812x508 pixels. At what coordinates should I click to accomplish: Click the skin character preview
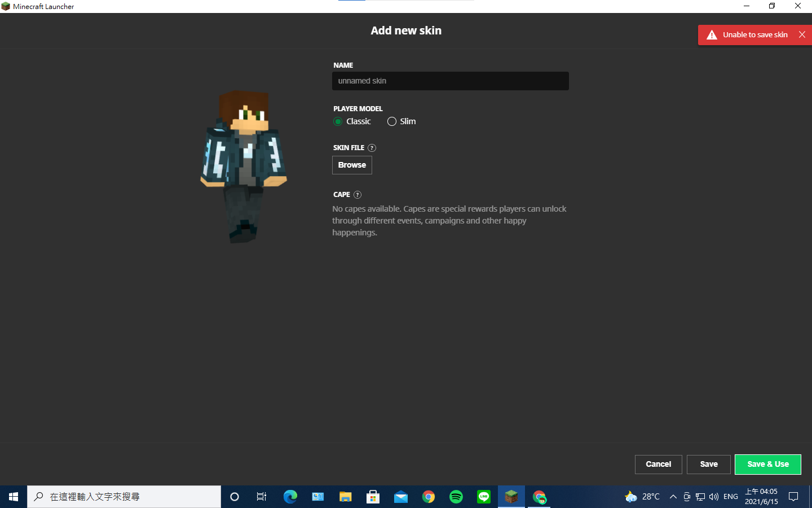tap(244, 167)
